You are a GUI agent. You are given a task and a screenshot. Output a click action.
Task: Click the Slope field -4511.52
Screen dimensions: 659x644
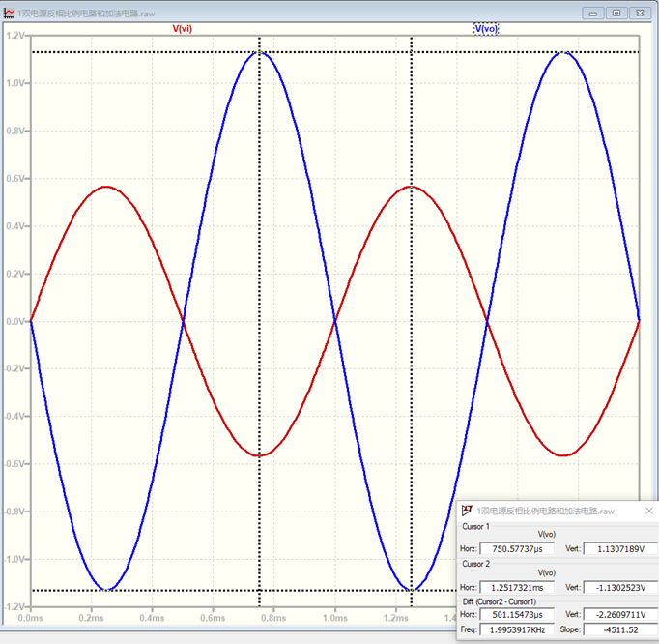620,629
